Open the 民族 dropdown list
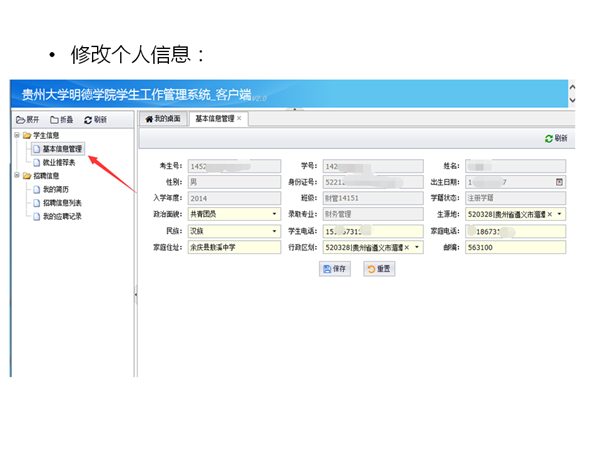The height and width of the screenshot is (450, 600). [x=274, y=231]
